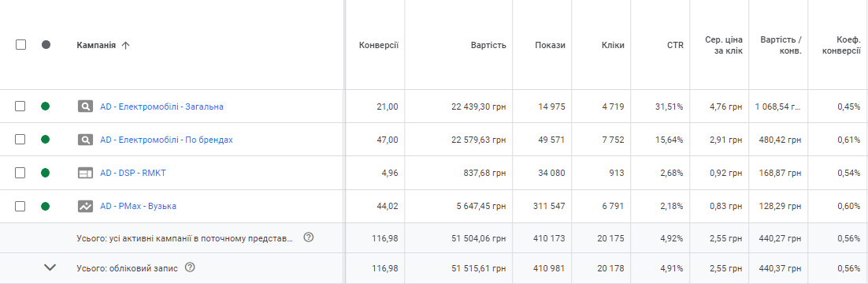Click green status dot of Електромобілі - Загальна
Viewport: 868px width, 284px height.
[x=46, y=106]
